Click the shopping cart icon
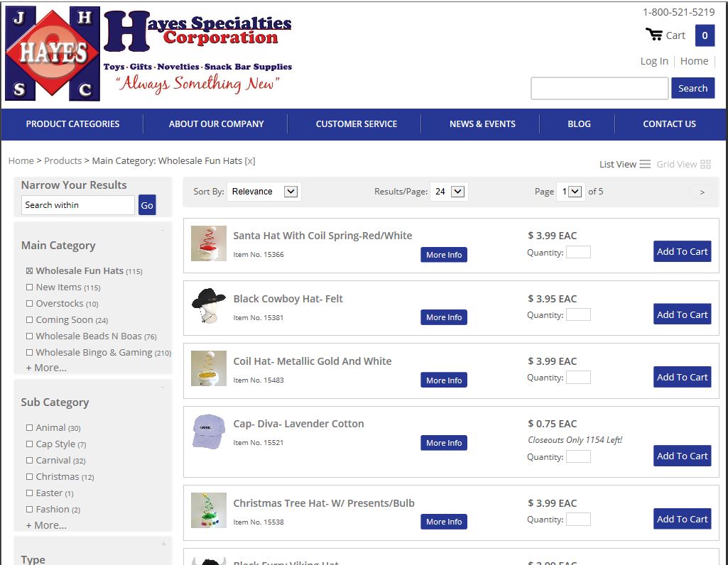The height and width of the screenshot is (565, 728). pyautogui.click(x=653, y=35)
